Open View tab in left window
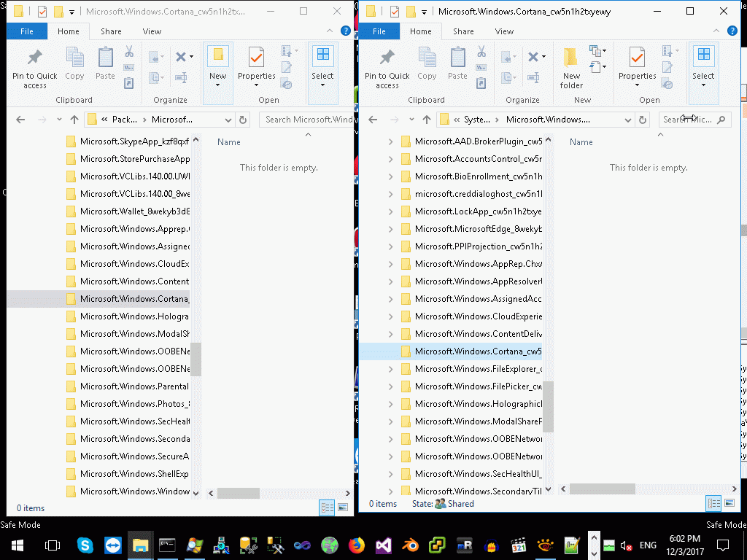Image resolution: width=747 pixels, height=560 pixels. click(152, 31)
